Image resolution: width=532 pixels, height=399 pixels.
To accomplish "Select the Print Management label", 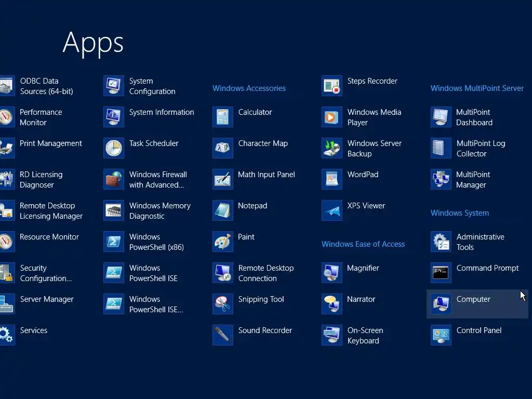I will (51, 143).
